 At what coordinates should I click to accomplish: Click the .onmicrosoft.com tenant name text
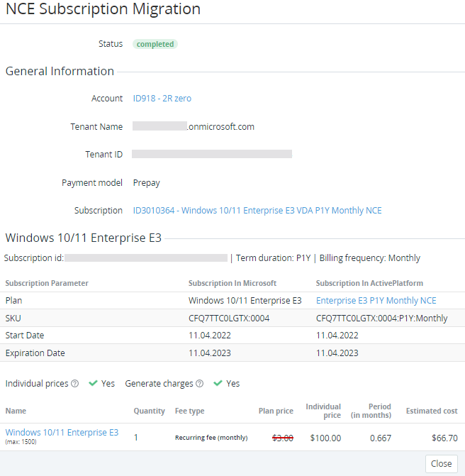(221, 126)
